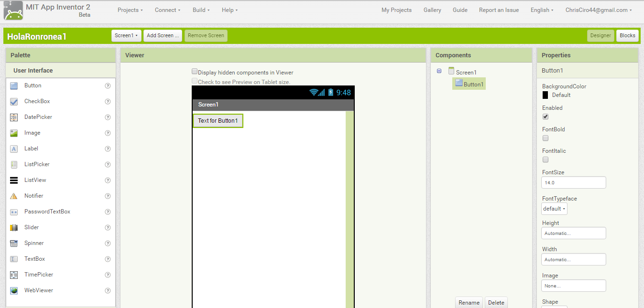
Task: Enable FontBold for Button1
Action: click(545, 138)
